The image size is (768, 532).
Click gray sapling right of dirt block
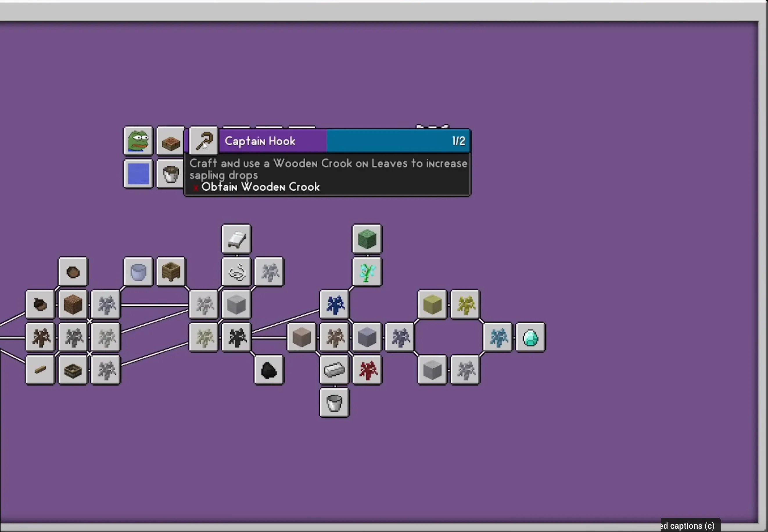[x=105, y=304]
